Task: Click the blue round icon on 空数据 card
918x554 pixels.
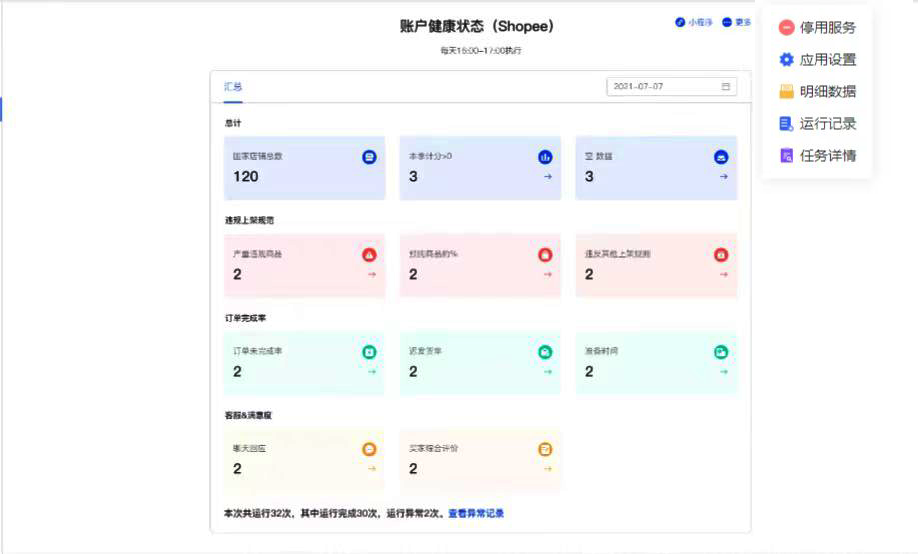Action: pyautogui.click(x=721, y=157)
